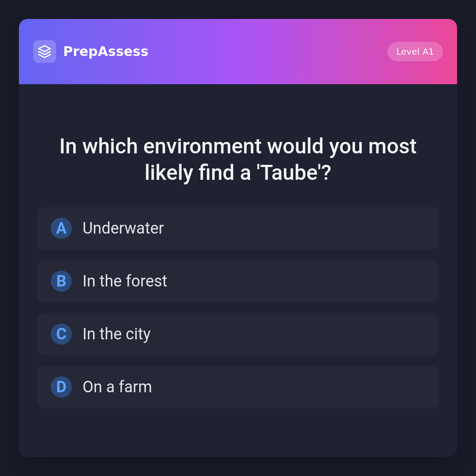
Task: Click the letter A circle badge
Action: [x=61, y=228]
